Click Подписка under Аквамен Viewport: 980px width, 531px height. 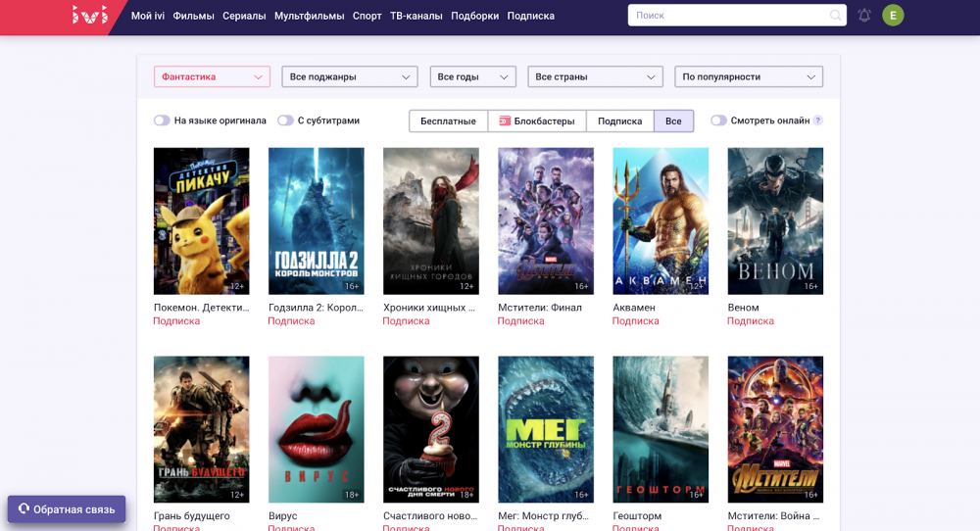(636, 321)
